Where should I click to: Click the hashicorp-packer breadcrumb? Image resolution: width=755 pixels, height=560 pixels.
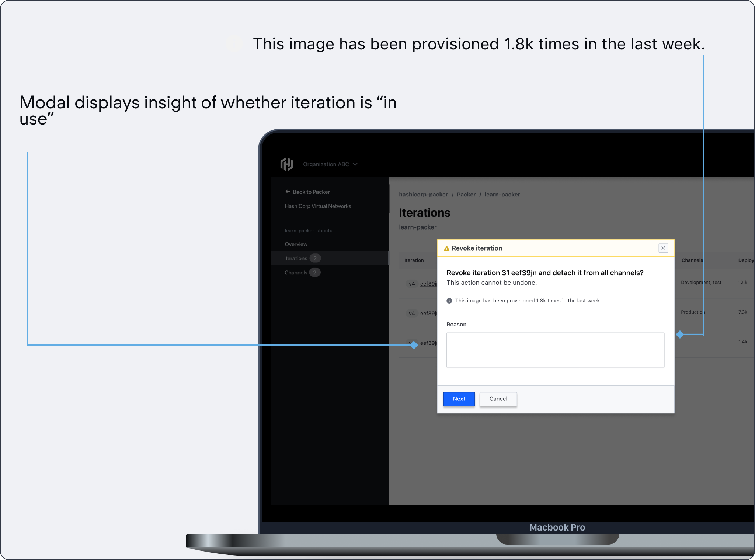tap(423, 195)
